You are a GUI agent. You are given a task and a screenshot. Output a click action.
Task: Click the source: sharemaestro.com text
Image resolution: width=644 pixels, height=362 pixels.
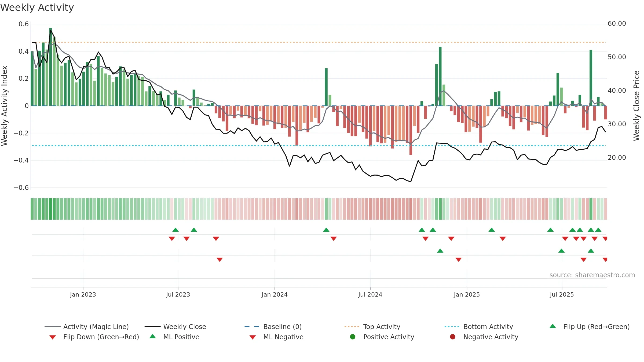(592, 275)
